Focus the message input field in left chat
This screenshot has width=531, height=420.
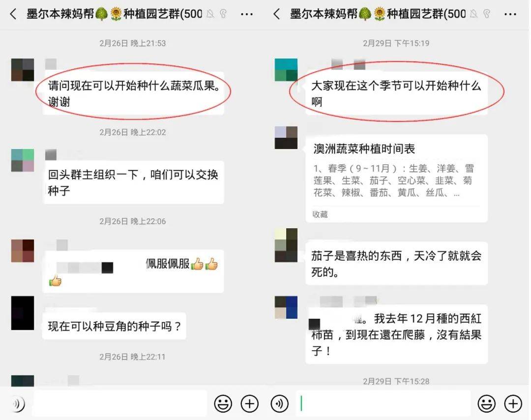click(119, 403)
